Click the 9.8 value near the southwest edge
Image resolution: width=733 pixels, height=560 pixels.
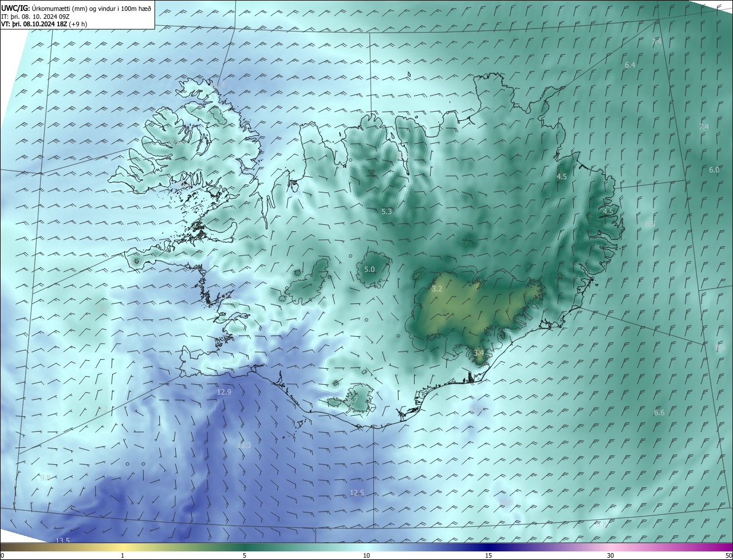(x=45, y=477)
